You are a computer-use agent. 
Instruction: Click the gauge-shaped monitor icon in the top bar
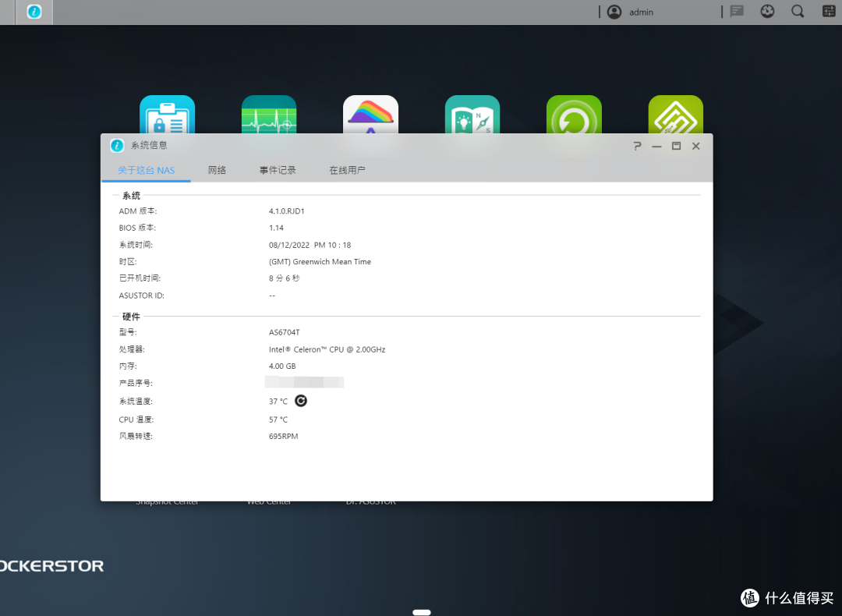(x=767, y=12)
